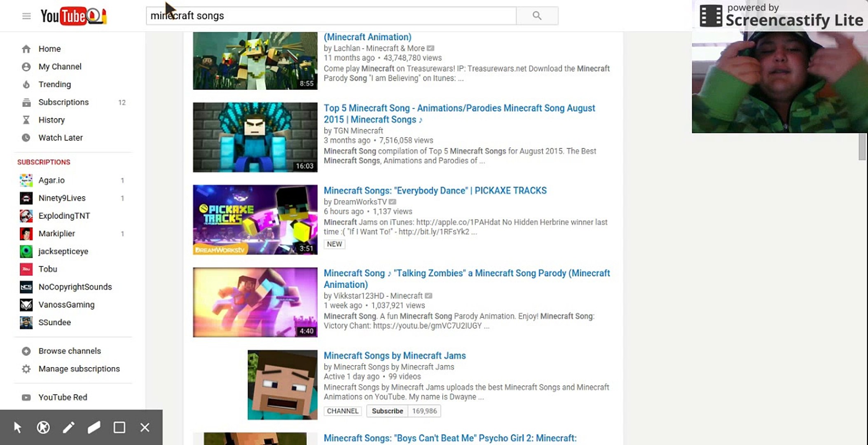Subscribe to Minecraft Jams channel

(387, 411)
